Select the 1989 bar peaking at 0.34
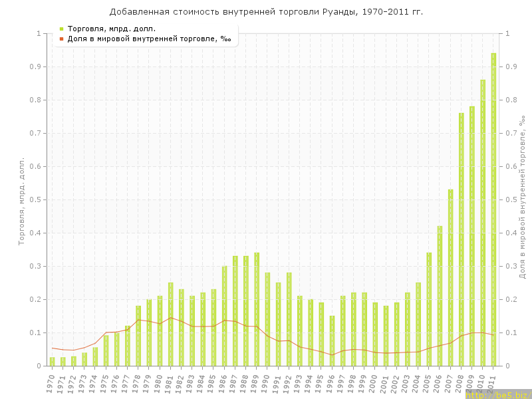The height and width of the screenshot is (399, 532). click(257, 309)
